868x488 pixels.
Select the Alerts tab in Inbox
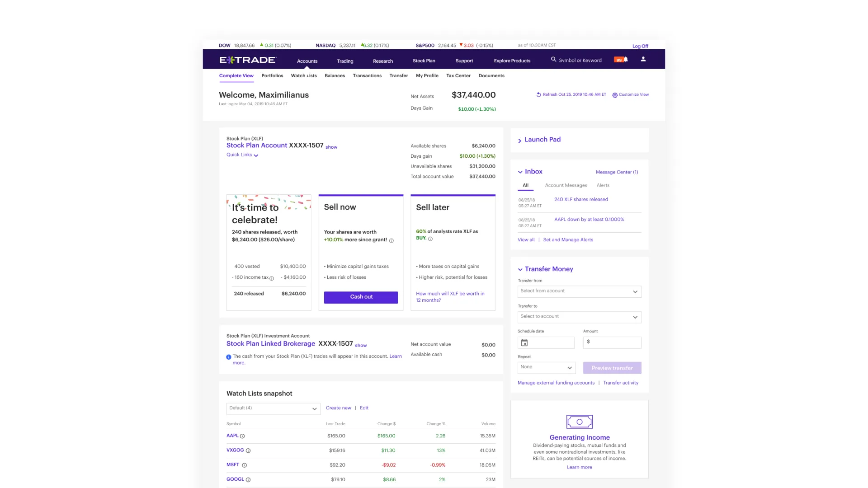pos(603,185)
